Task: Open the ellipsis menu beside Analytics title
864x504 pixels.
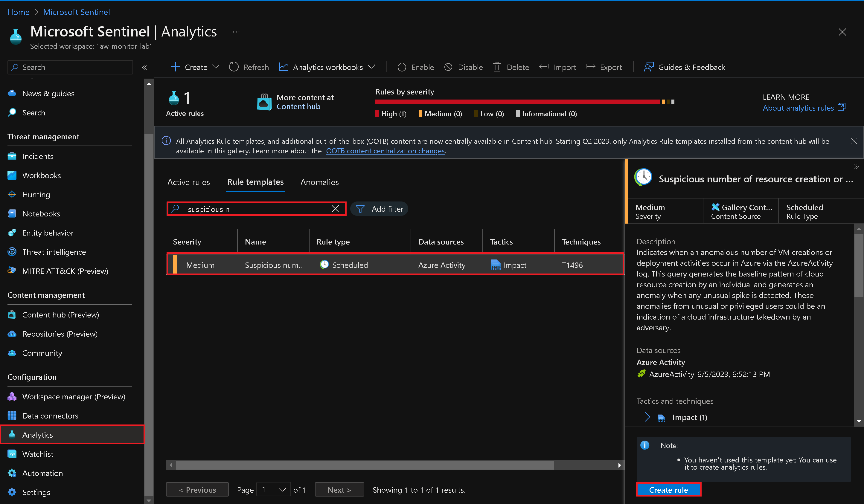Action: [x=236, y=32]
